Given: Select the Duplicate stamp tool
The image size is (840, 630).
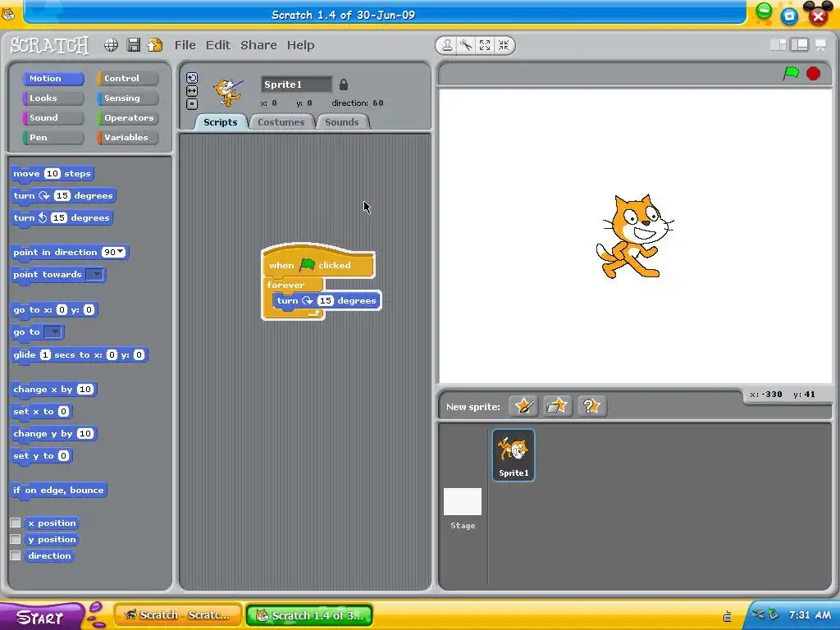Looking at the screenshot, I should (447, 46).
